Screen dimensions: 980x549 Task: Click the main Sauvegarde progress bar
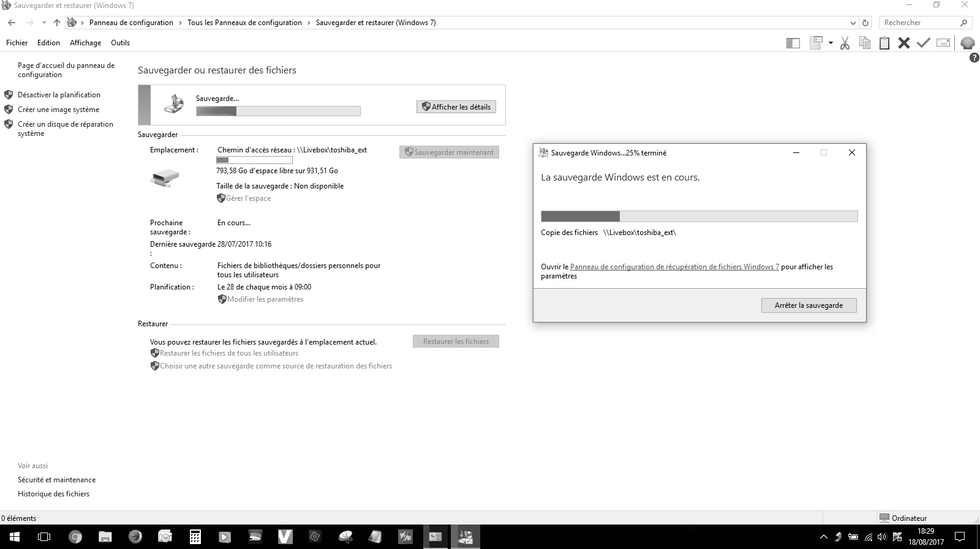coord(278,111)
